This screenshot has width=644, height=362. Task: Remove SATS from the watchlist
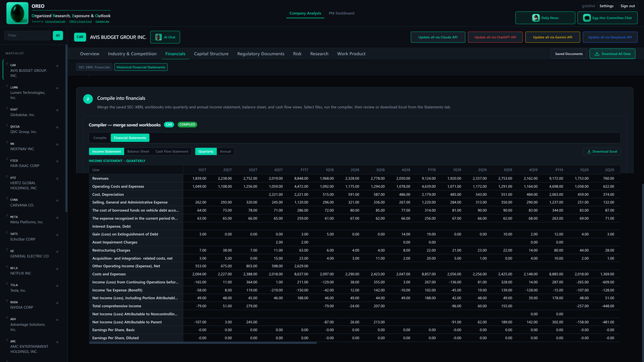[x=57, y=235]
